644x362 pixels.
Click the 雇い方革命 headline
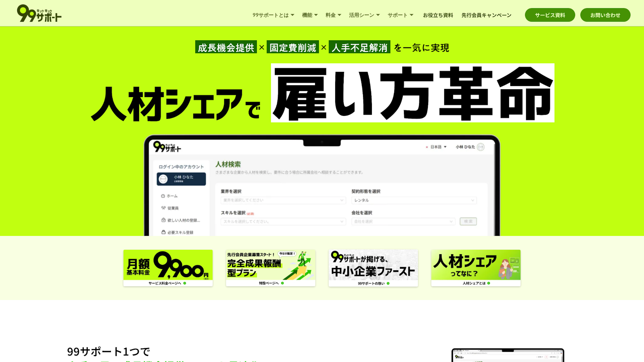tap(413, 93)
